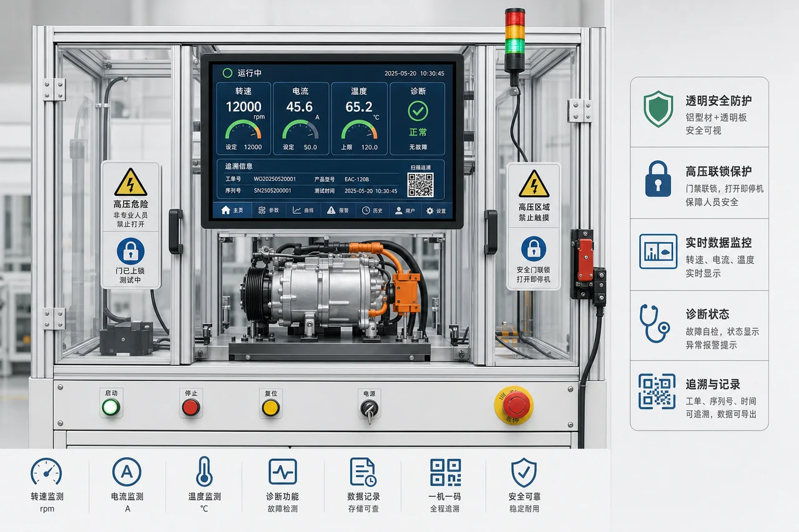Click the yellow 复位 reset button

270,408
